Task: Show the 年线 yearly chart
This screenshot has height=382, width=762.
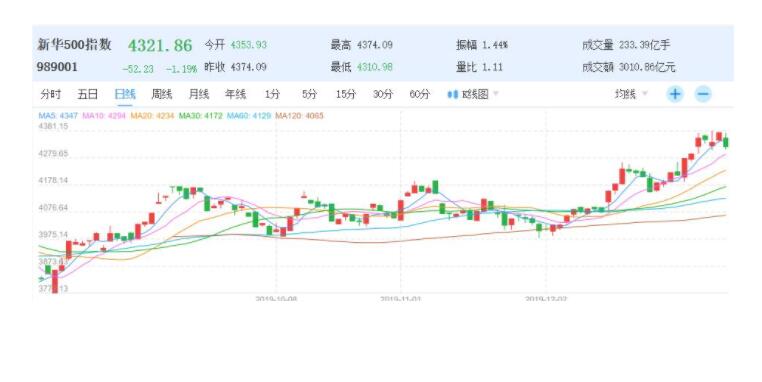Action: [x=236, y=94]
